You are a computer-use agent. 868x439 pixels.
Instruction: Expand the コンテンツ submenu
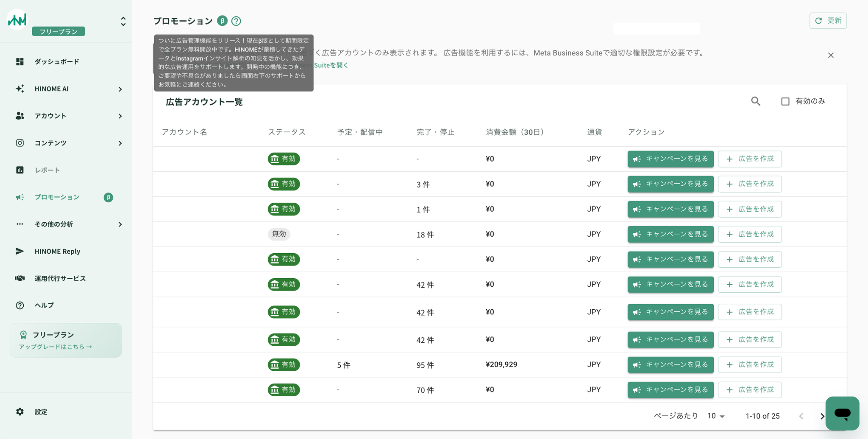click(120, 143)
